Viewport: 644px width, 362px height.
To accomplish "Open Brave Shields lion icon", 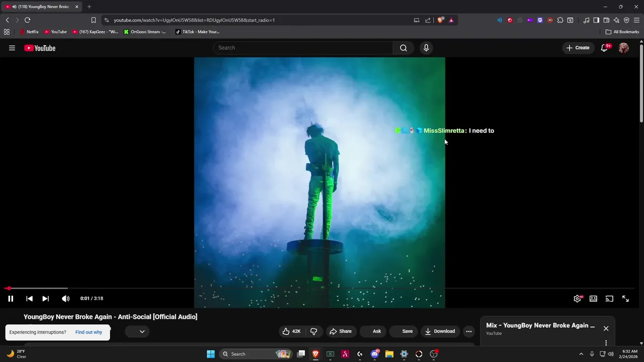I will (441, 20).
